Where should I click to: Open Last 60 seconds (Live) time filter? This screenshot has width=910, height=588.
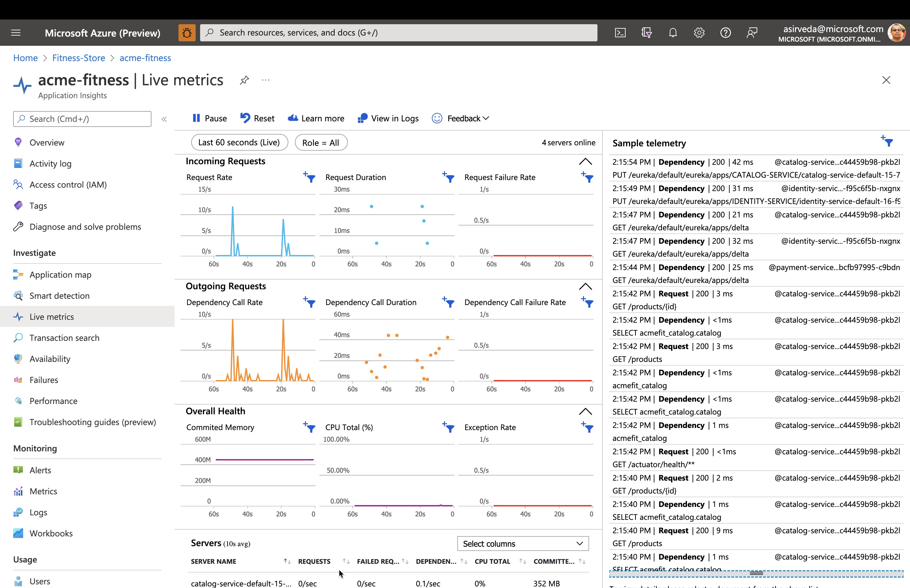(x=239, y=142)
